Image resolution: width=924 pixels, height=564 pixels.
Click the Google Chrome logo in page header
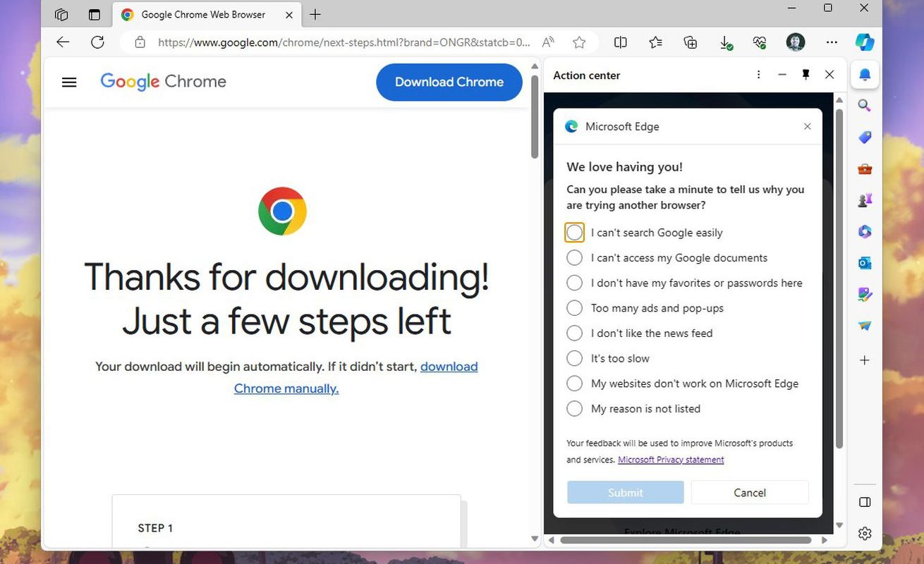[164, 82]
